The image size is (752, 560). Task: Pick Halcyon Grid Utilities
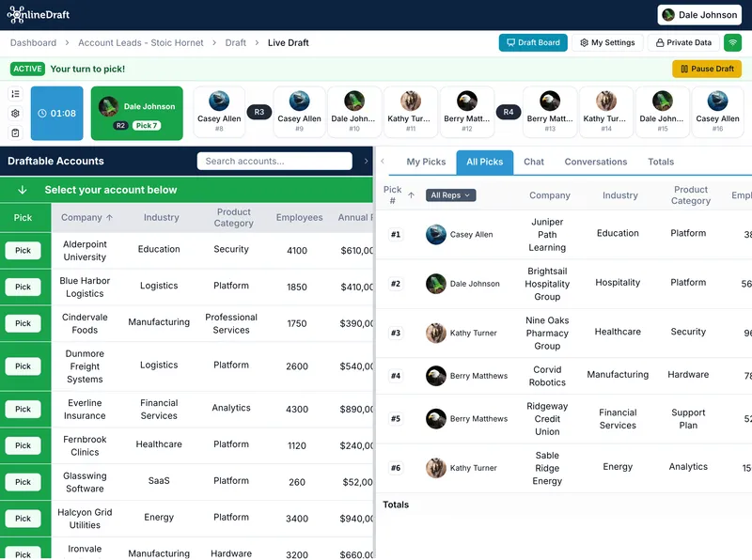[23, 519]
